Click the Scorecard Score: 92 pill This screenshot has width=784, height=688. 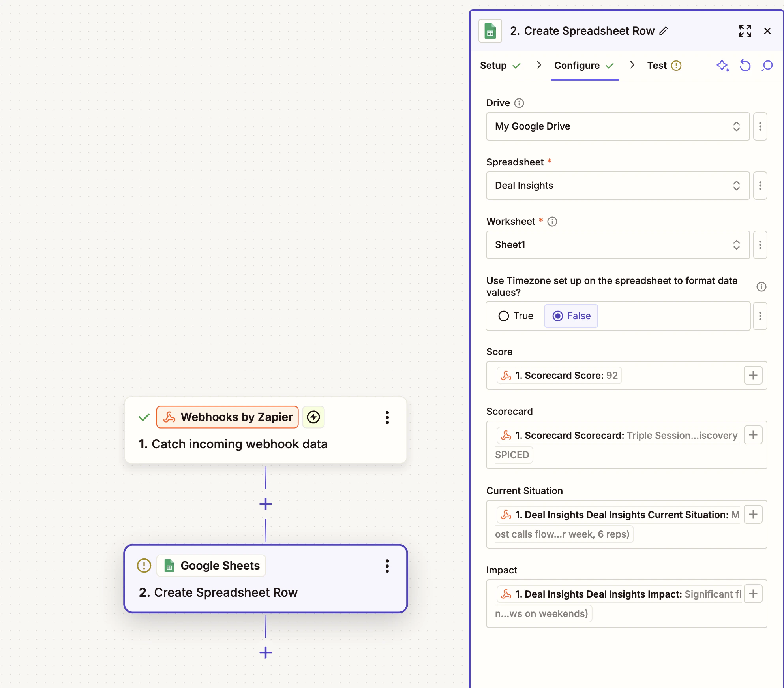(x=559, y=375)
